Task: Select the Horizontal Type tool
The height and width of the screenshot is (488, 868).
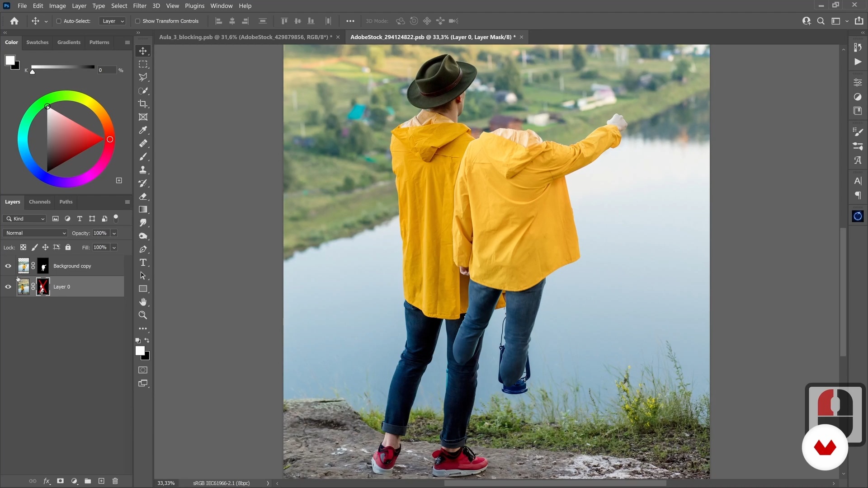Action: pyautogui.click(x=143, y=263)
